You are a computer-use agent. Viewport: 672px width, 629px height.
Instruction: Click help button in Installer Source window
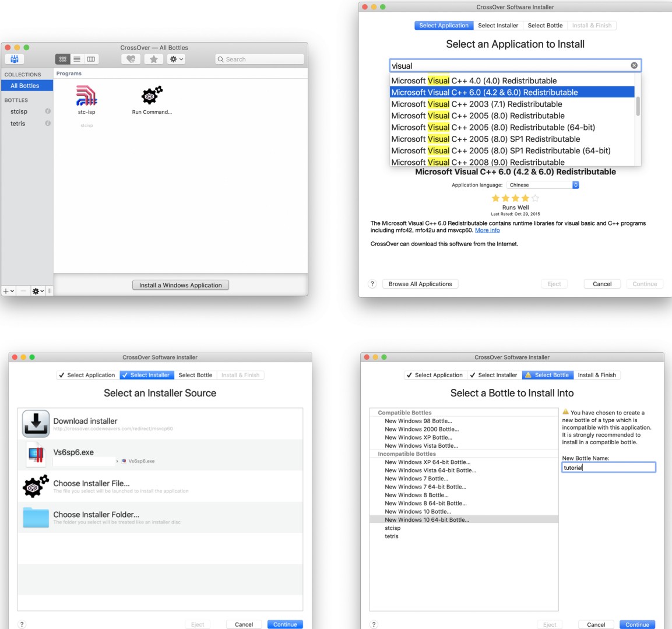22,624
